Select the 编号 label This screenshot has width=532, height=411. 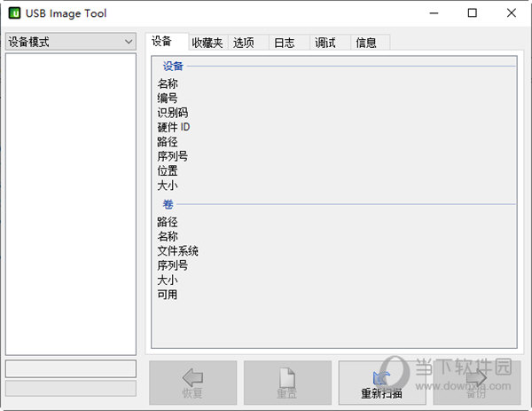tap(168, 99)
